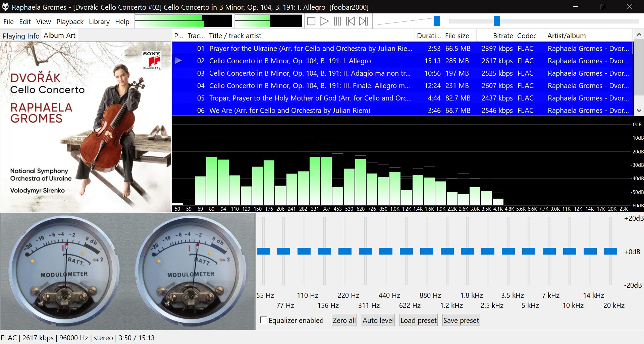644x344 pixels.
Task: Click the Zero all button
Action: (344, 321)
